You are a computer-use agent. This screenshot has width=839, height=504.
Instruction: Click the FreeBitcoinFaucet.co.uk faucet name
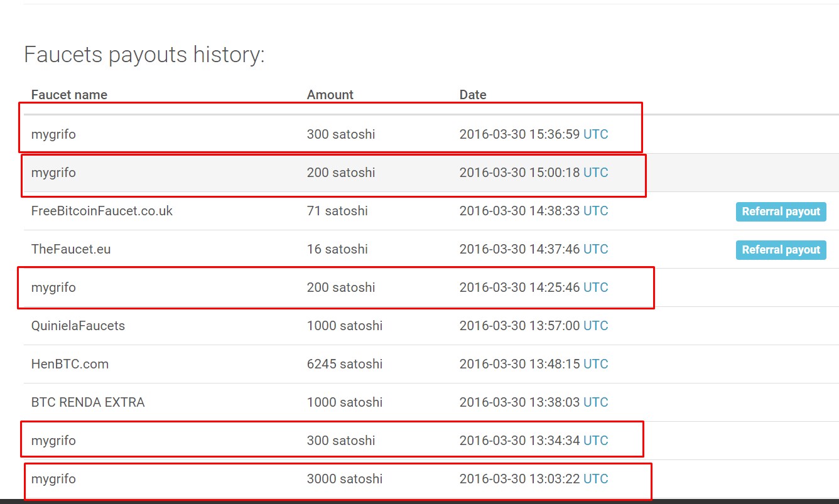click(x=102, y=211)
